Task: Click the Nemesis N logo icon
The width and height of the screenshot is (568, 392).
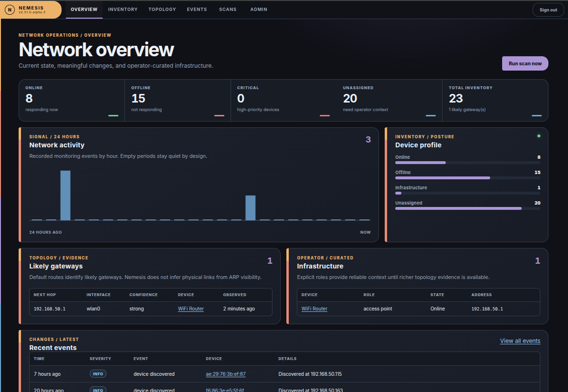Action: (x=10, y=10)
